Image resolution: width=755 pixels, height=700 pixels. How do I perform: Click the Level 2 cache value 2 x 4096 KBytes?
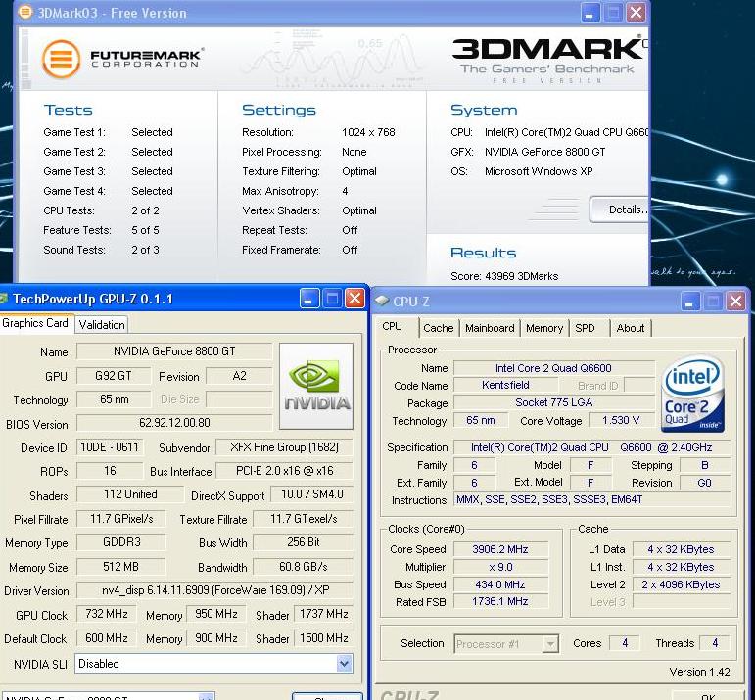(681, 584)
